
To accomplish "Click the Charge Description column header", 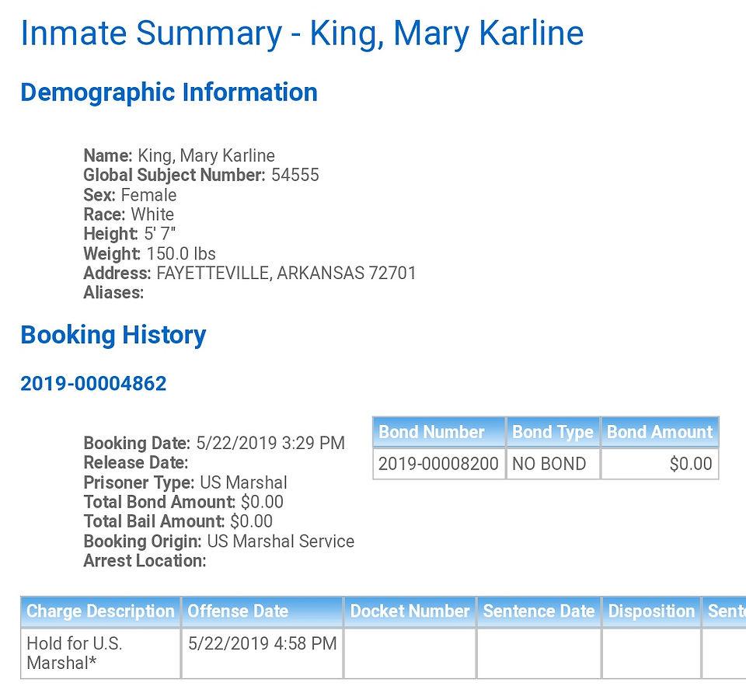I will (x=100, y=611).
